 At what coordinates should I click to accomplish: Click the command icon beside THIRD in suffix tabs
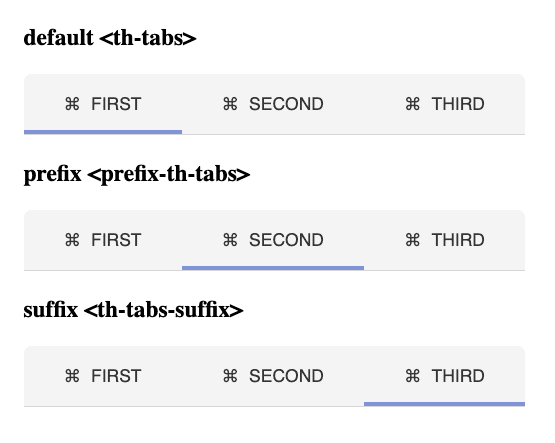(x=412, y=376)
